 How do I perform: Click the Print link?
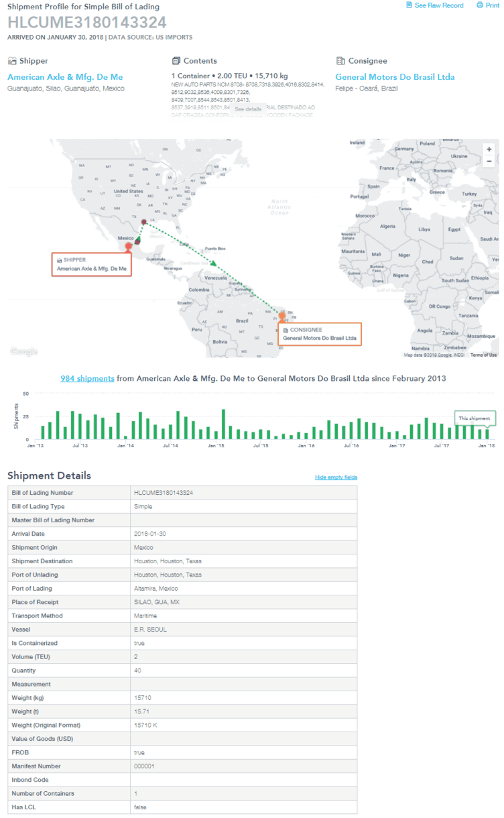493,5
